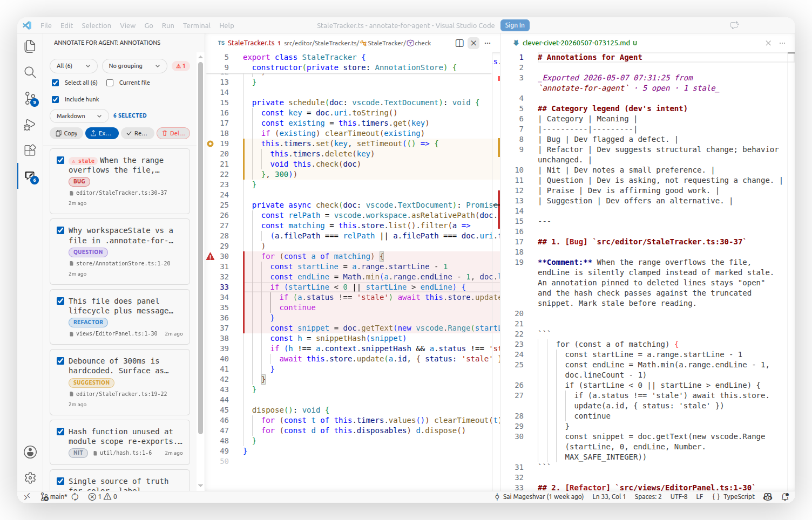Viewport: 812px width, 520px height.
Task: Click the Copy button
Action: (66, 133)
